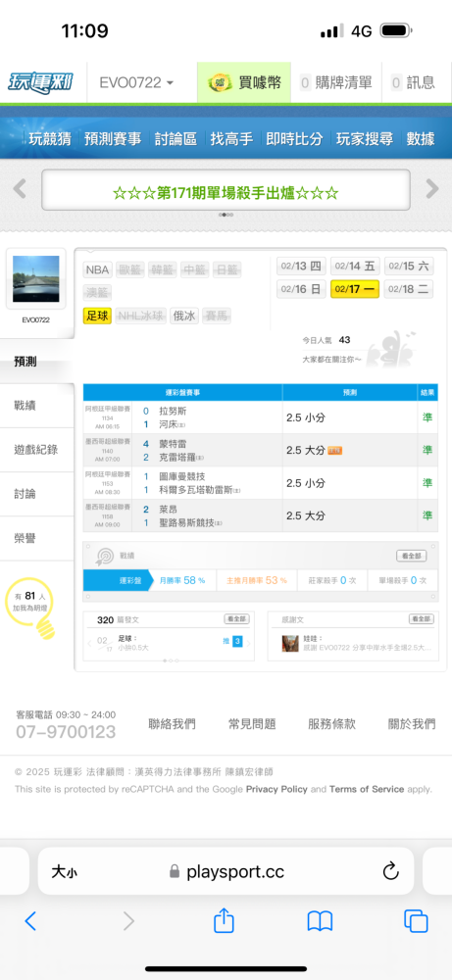Open the 大小 page text size menu
452x980 pixels.
[65, 872]
